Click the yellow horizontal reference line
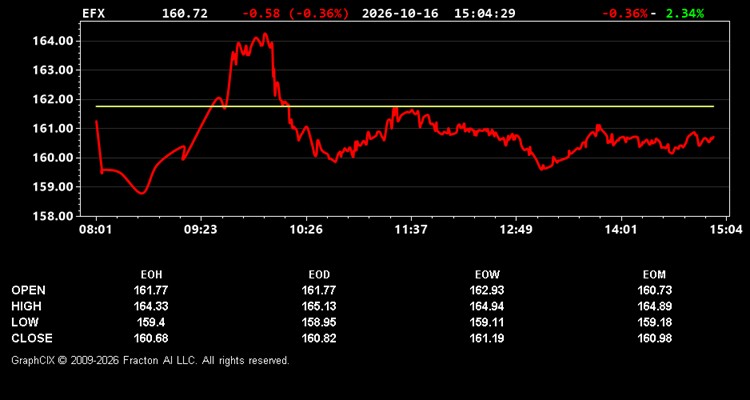750x400 pixels. click(405, 106)
